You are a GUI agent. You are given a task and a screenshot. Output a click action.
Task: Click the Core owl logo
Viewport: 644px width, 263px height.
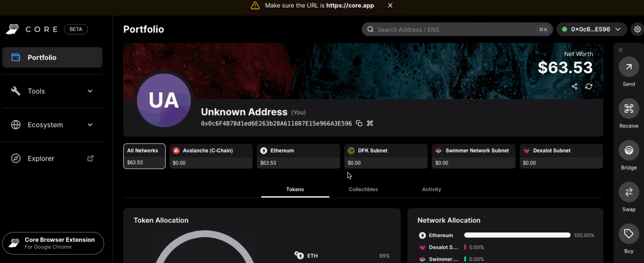pos(13,29)
